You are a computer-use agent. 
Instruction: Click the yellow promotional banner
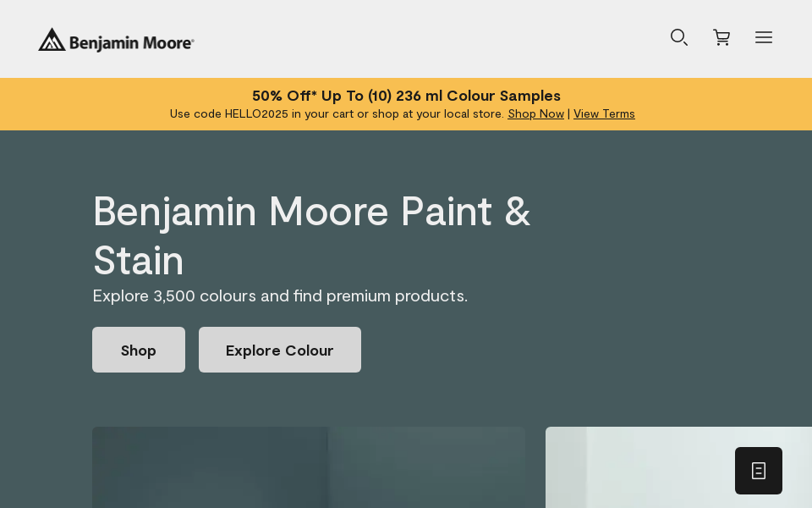pos(406,103)
